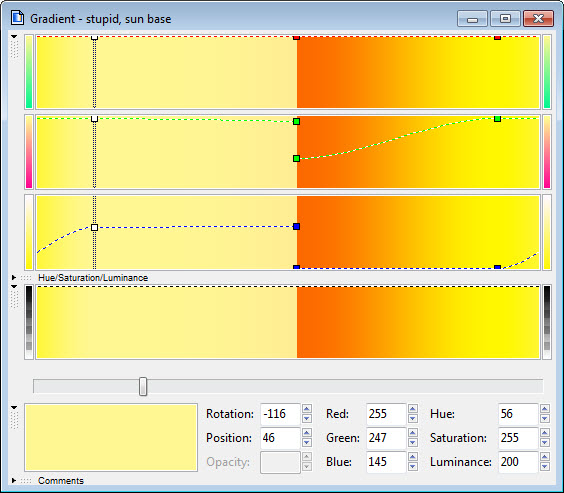This screenshot has height=493, width=564.
Task: Click the gradient document icon in title bar
Action: (17, 18)
